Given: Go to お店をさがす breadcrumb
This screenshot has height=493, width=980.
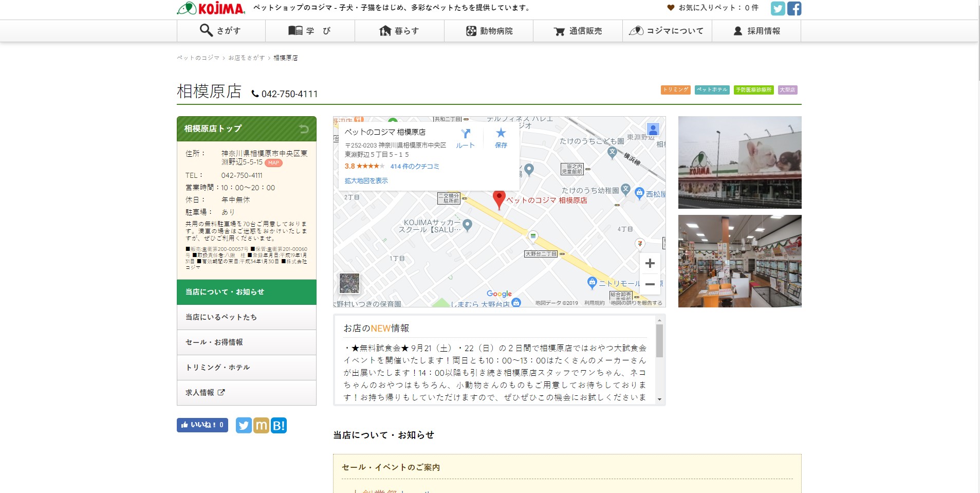Looking at the screenshot, I should 247,58.
